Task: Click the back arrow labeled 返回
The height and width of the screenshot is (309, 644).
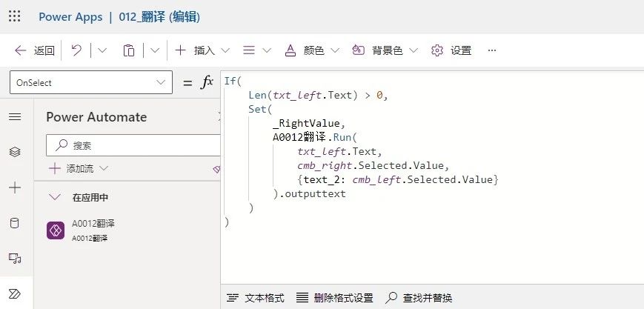Action: [34, 50]
